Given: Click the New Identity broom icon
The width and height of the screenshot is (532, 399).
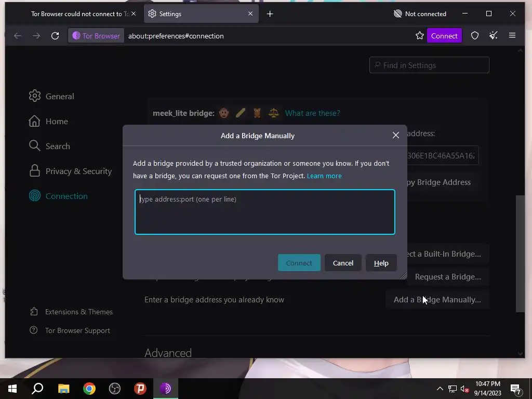Looking at the screenshot, I should tap(494, 35).
